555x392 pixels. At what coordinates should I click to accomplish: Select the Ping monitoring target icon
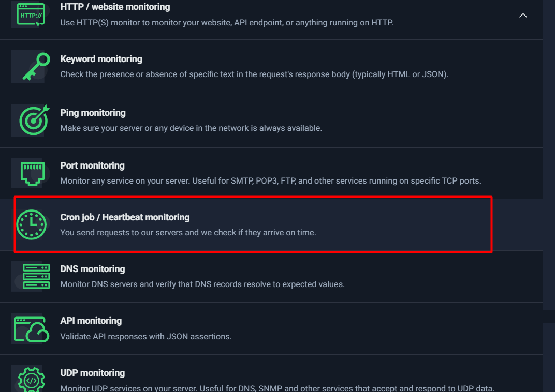click(34, 120)
